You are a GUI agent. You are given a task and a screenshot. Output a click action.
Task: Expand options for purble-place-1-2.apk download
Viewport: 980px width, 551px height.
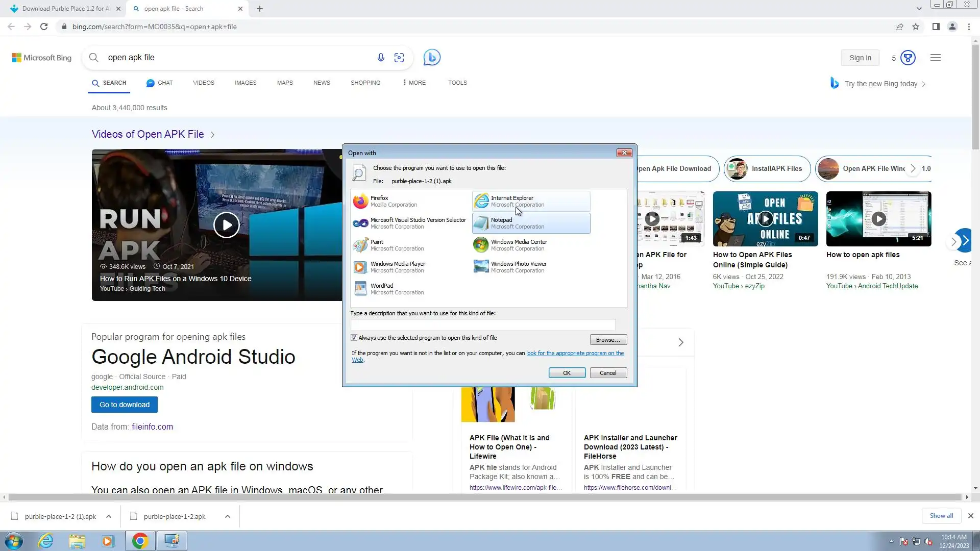click(x=228, y=516)
